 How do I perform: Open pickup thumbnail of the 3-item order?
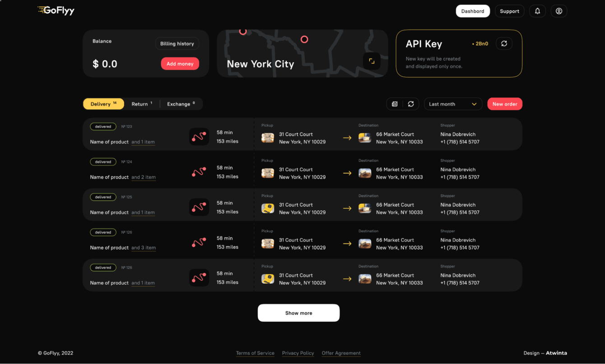point(268,243)
